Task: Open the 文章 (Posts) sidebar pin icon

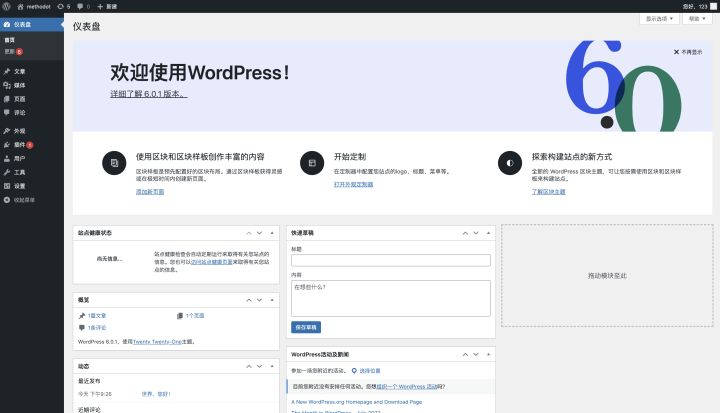Action: click(x=7, y=71)
